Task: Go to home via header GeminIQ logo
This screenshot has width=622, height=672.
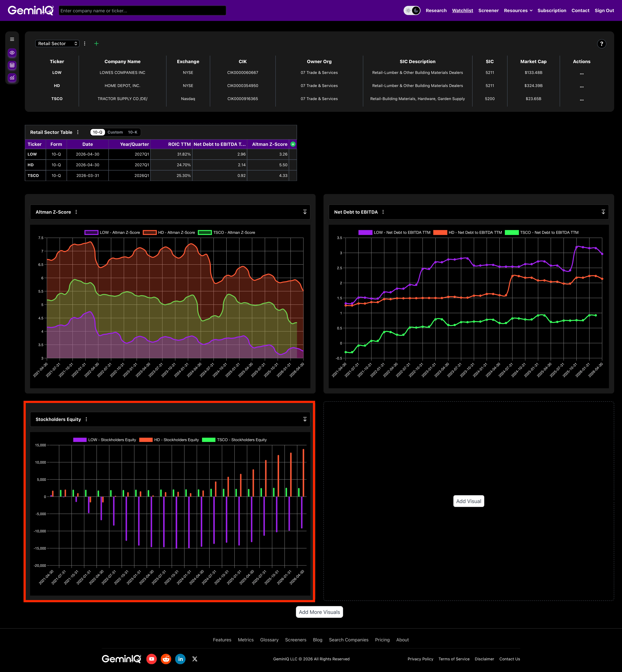Action: coord(31,10)
